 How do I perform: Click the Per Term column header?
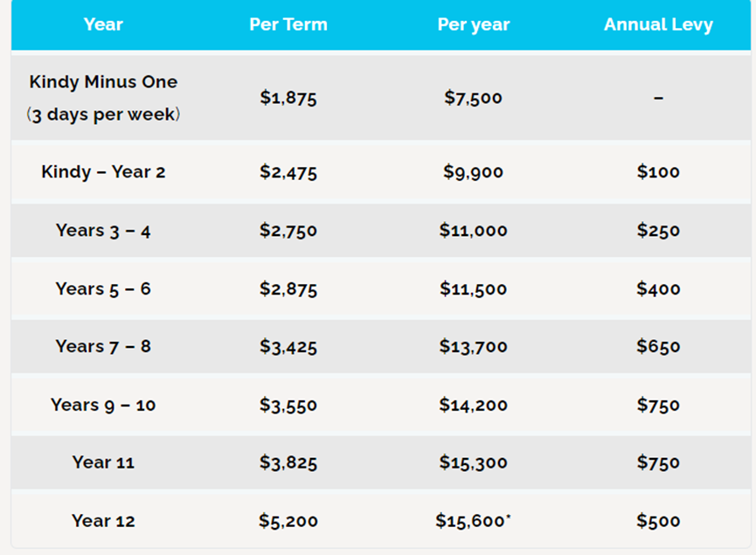(288, 24)
